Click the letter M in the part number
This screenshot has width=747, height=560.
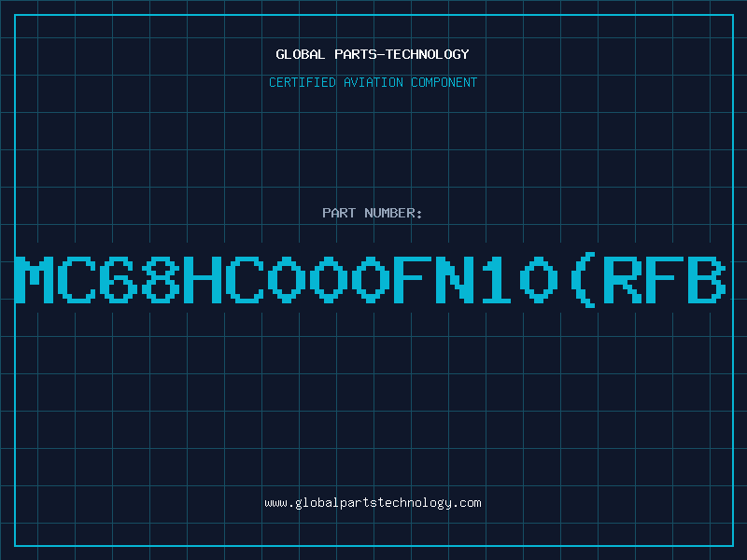coord(35,279)
